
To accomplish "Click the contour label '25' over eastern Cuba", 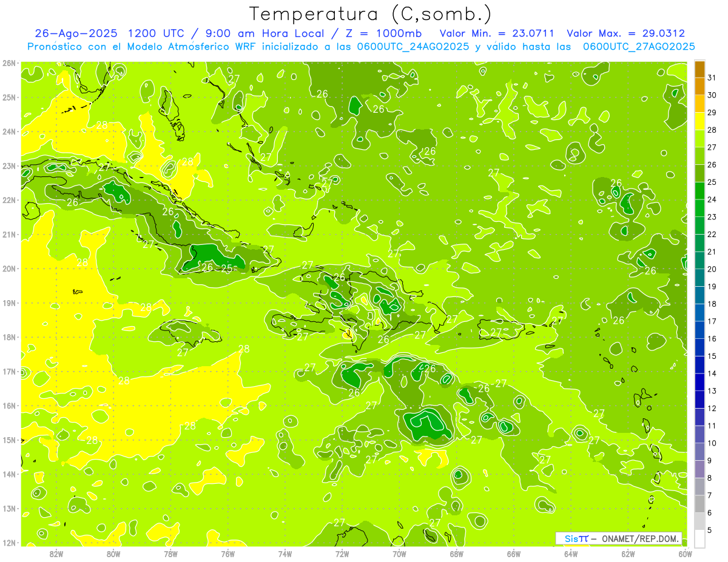I will (x=226, y=268).
